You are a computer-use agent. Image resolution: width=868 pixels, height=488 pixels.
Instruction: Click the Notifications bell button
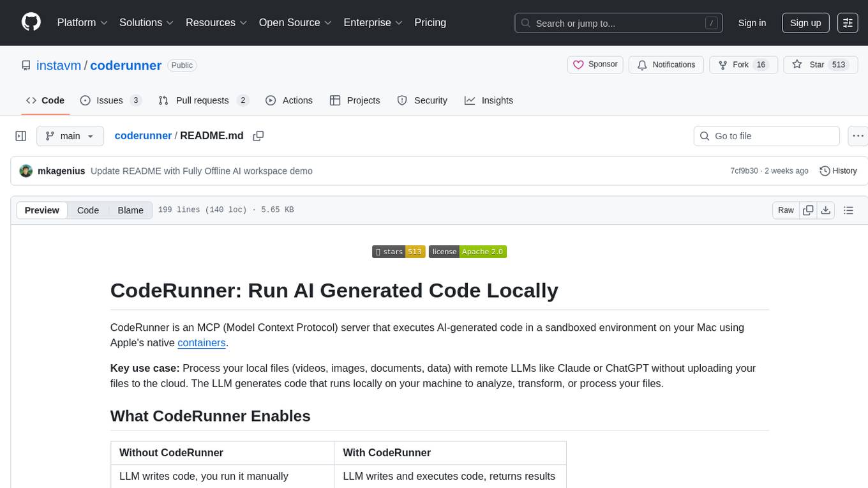[666, 65]
